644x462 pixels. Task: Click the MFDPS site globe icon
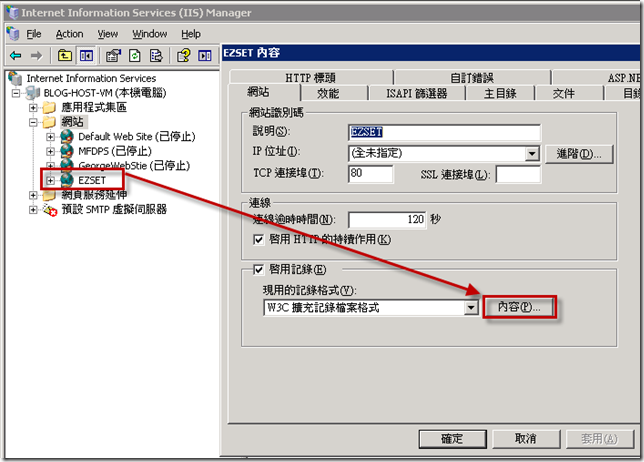(67, 151)
